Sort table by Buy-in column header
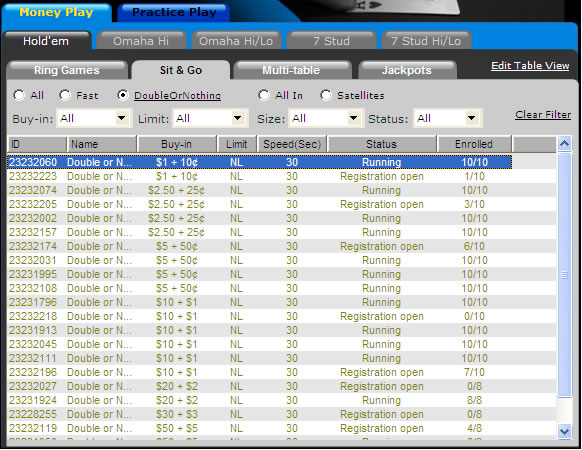The width and height of the screenshot is (582, 450). tap(177, 144)
